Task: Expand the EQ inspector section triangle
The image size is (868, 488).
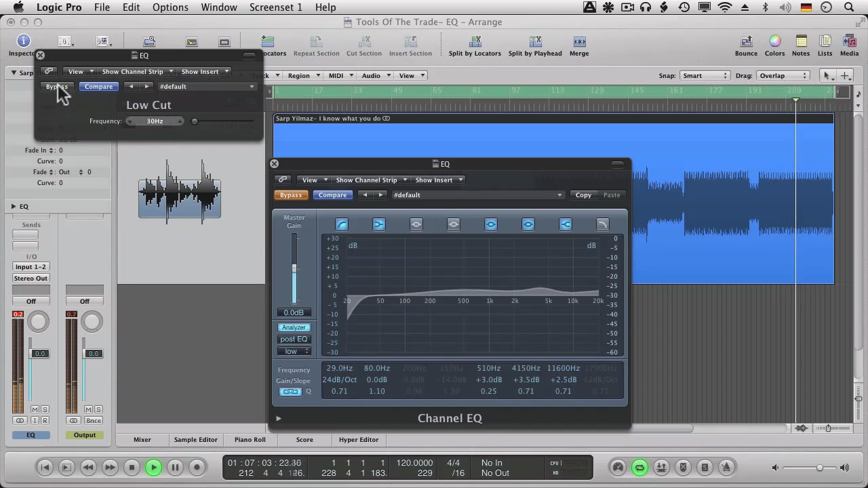Action: click(14, 206)
